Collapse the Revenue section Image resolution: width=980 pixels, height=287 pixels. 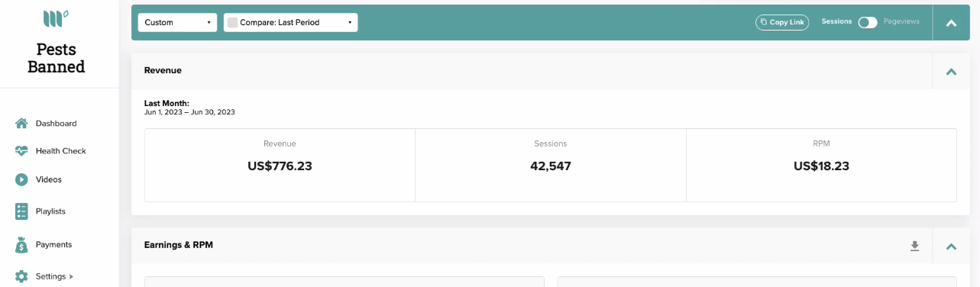point(951,71)
